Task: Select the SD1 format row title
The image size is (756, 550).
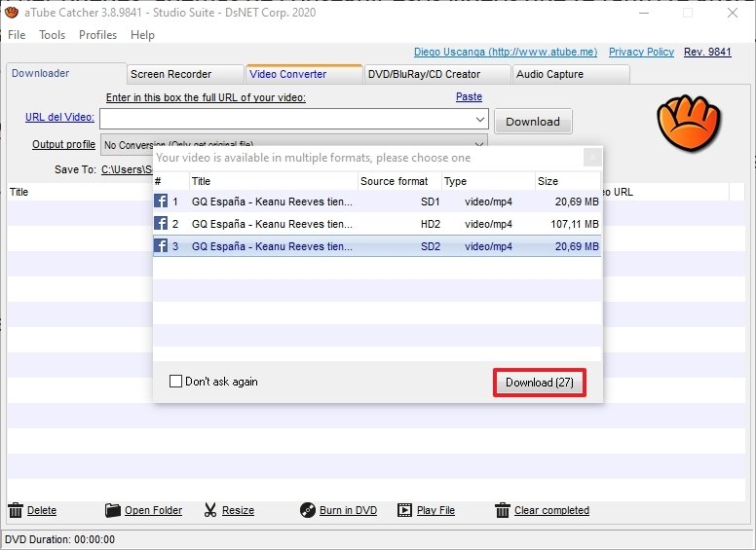Action: coord(272,202)
